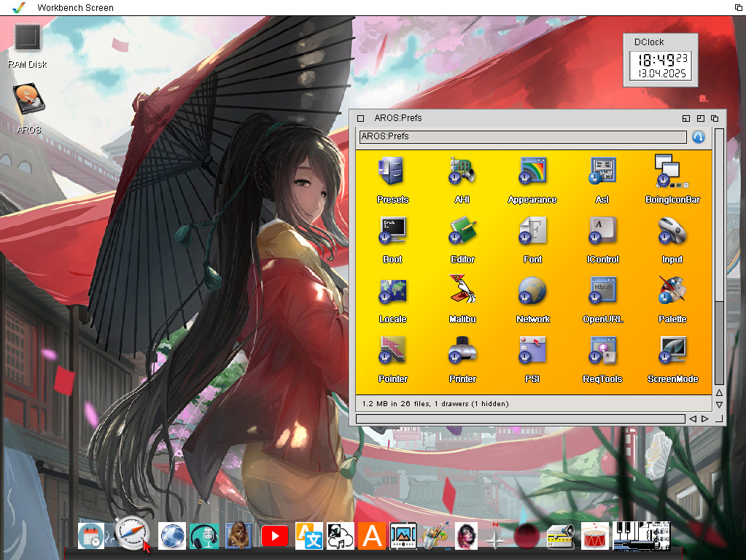Image resolution: width=746 pixels, height=560 pixels.
Task: Click the AROS:Prefs path input field
Action: [523, 136]
